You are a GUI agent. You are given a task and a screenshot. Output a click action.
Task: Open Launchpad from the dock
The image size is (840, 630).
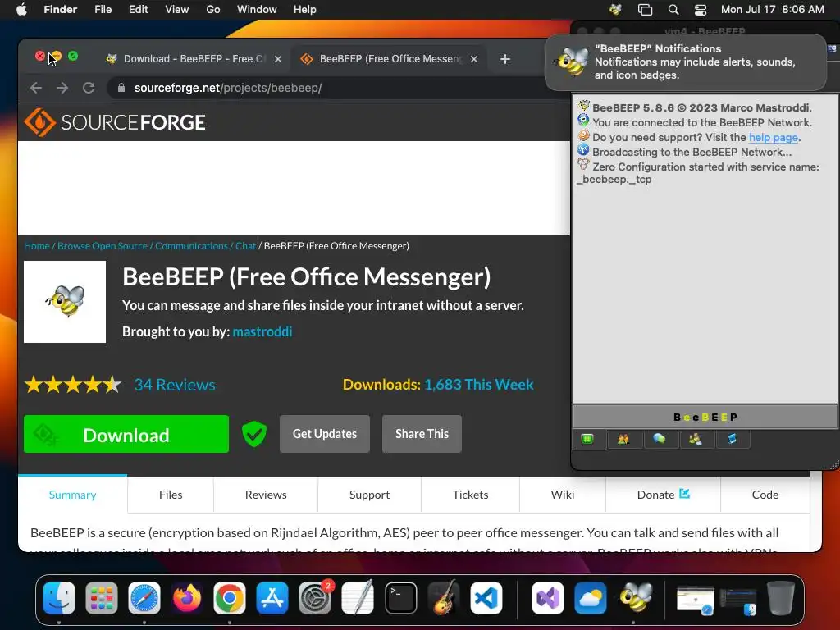point(101,598)
